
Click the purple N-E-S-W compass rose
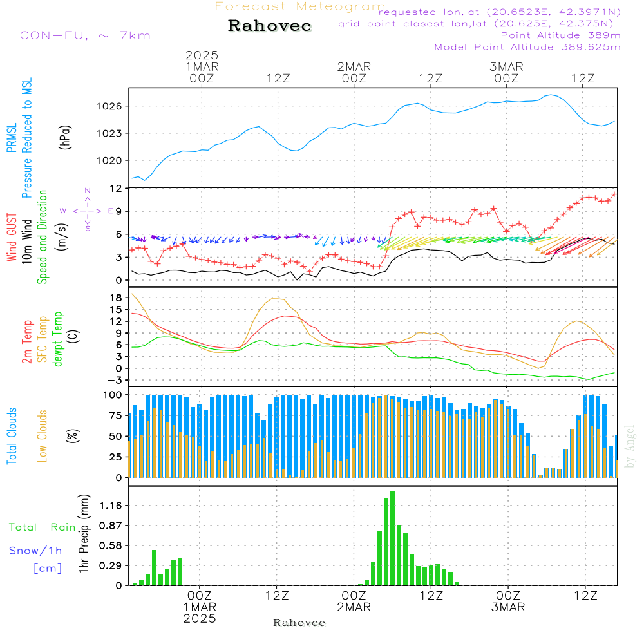tap(88, 211)
